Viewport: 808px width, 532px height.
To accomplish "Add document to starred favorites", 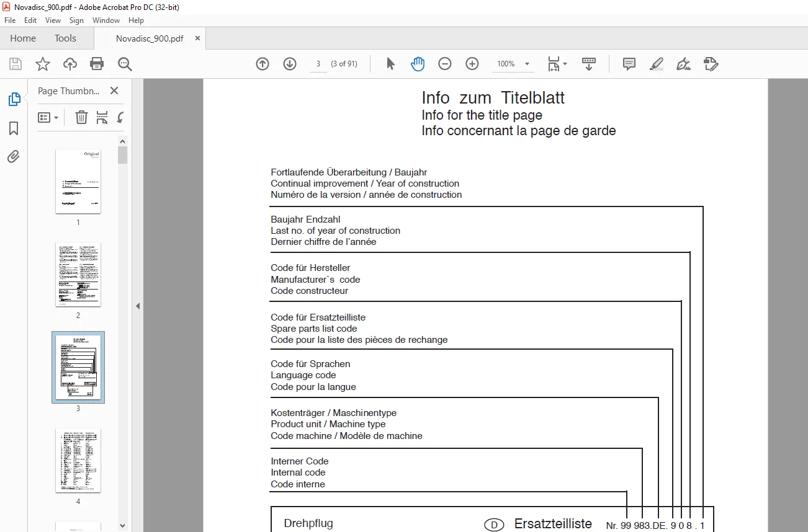I will tap(42, 64).
